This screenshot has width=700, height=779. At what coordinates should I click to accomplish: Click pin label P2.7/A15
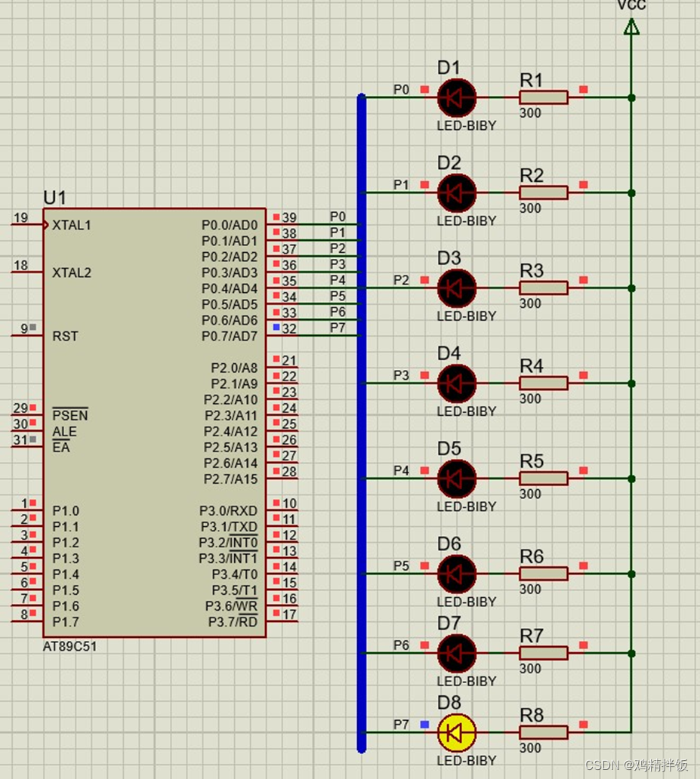230,479
